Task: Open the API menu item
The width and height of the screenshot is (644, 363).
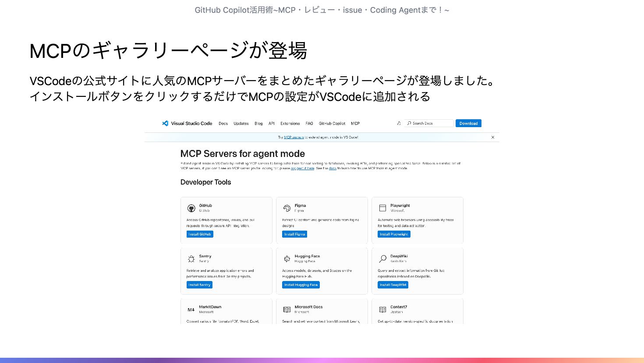Action: [272, 124]
